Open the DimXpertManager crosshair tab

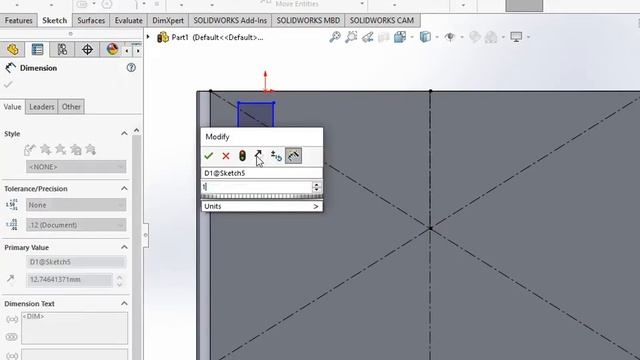pos(87,49)
